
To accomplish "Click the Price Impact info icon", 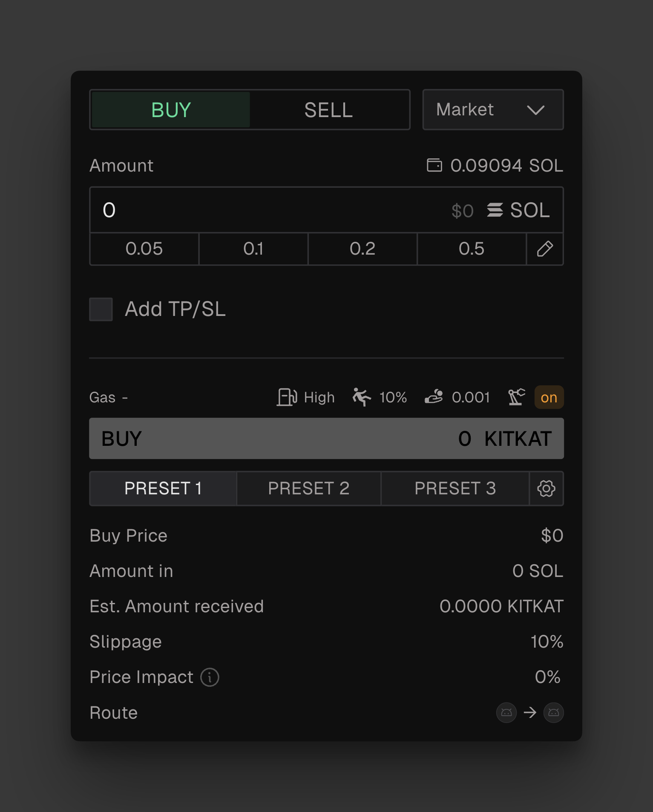I will 210,677.
